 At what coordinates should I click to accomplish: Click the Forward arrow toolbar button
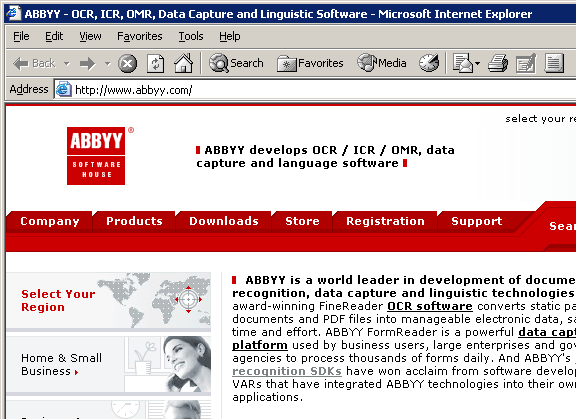tap(87, 64)
